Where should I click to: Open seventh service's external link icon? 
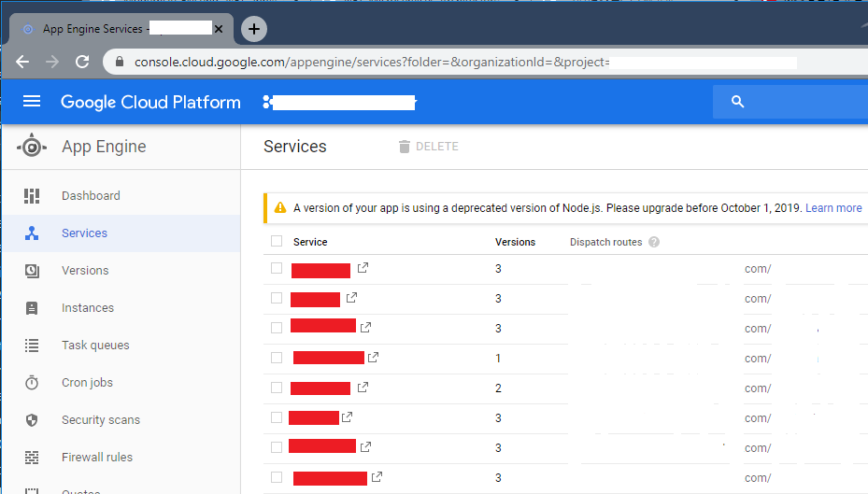point(365,447)
